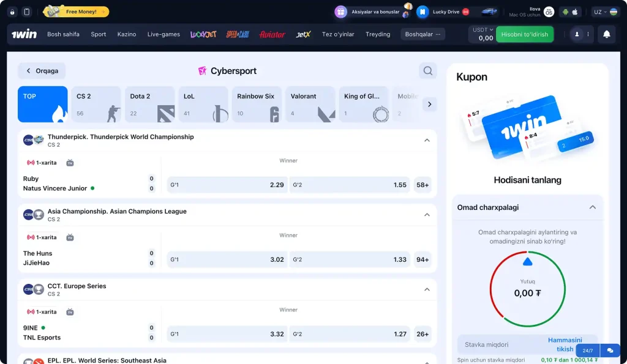The width and height of the screenshot is (627, 364).
Task: Open the USDT currency dropdown
Action: pyautogui.click(x=482, y=30)
